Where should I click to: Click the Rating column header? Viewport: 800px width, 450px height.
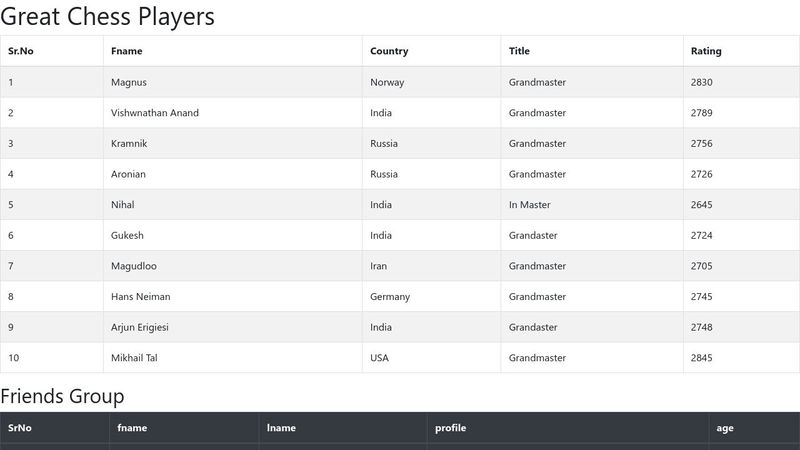(706, 51)
